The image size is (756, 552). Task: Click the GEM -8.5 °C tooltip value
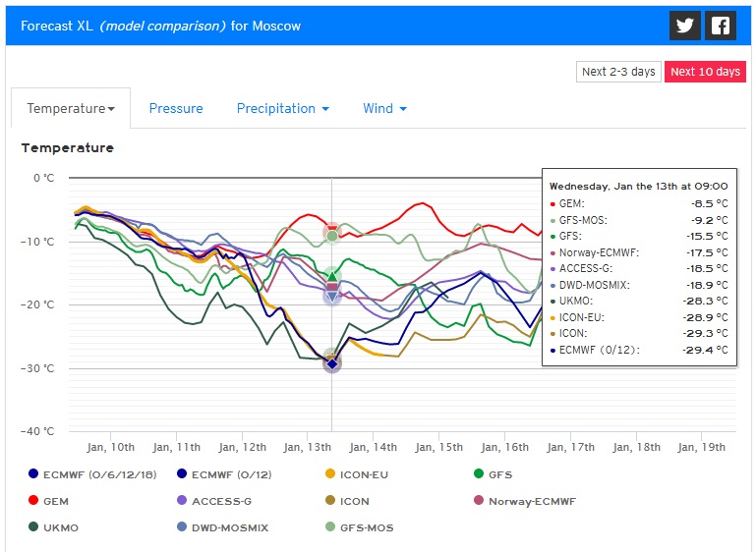tap(709, 203)
